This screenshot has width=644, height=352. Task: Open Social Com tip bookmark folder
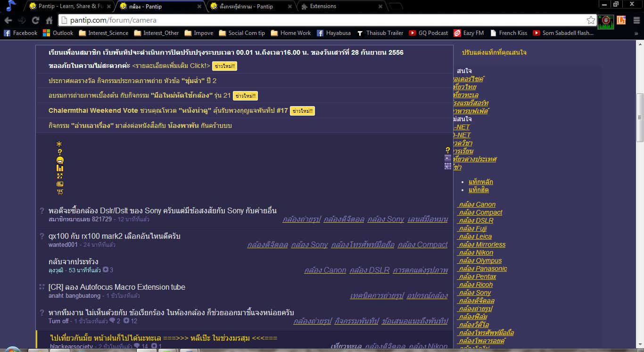[x=242, y=33]
